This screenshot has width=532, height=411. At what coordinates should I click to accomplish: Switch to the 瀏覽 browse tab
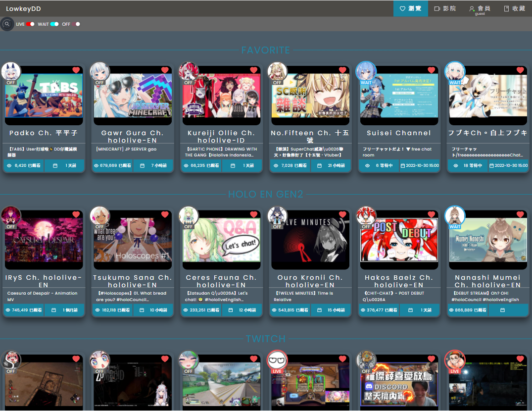411,8
